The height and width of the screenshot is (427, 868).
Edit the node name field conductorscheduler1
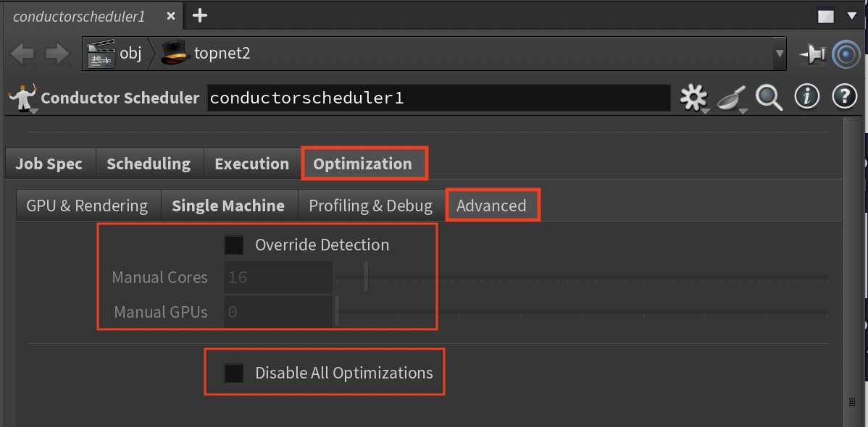[x=438, y=98]
